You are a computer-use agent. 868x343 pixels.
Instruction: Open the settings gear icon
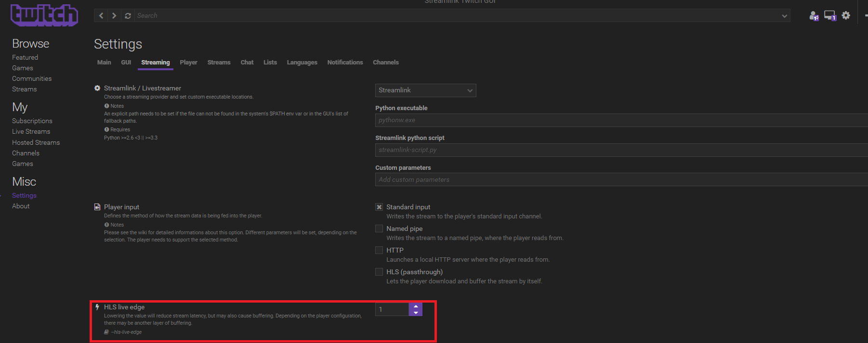846,15
